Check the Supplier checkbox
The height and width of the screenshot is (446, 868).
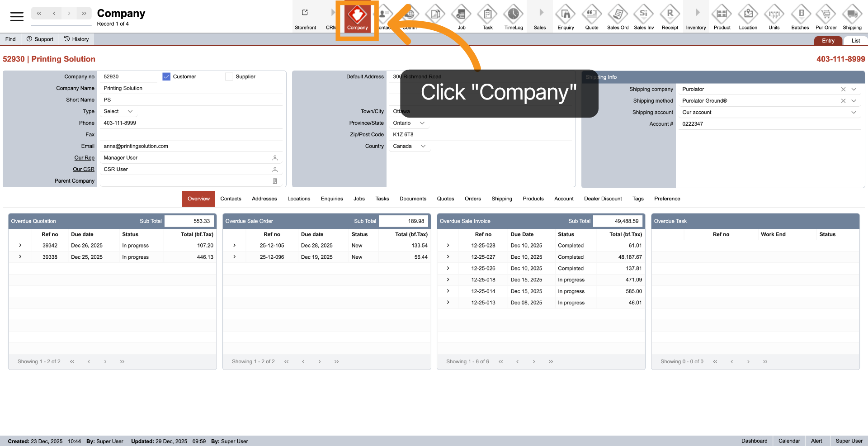pyautogui.click(x=229, y=77)
